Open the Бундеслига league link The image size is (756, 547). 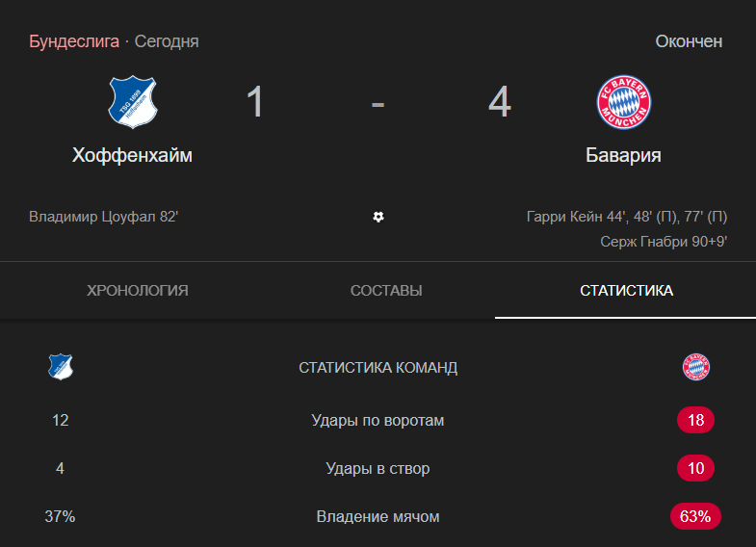pyautogui.click(x=74, y=41)
